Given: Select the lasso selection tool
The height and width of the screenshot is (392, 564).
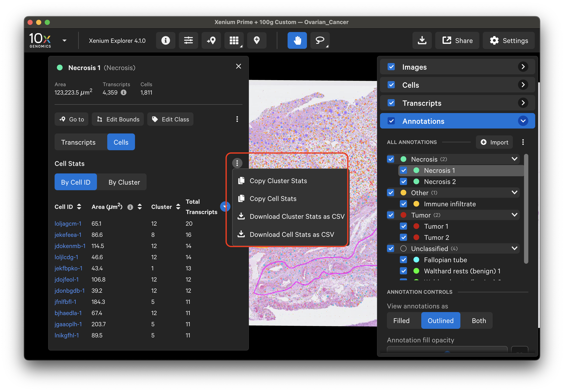Looking at the screenshot, I should click(x=320, y=40).
